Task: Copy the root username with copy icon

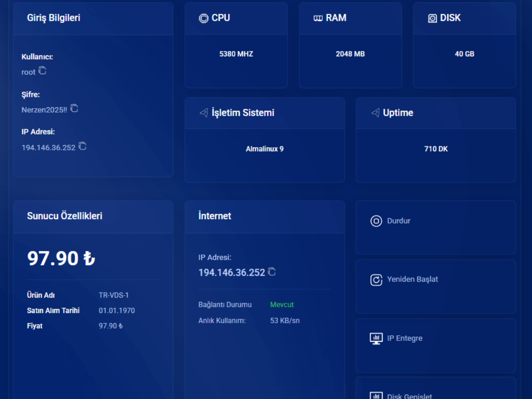Action: click(x=43, y=71)
